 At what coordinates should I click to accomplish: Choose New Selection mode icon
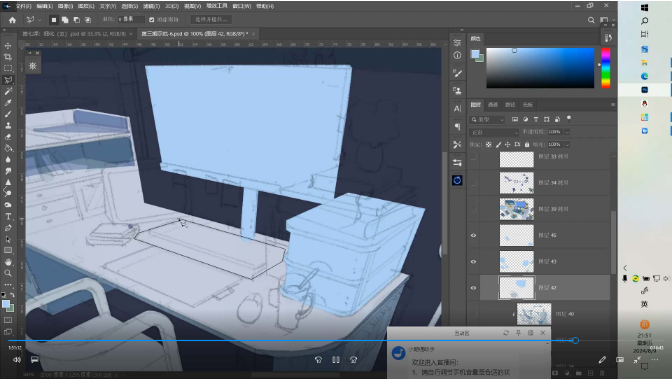(54, 20)
